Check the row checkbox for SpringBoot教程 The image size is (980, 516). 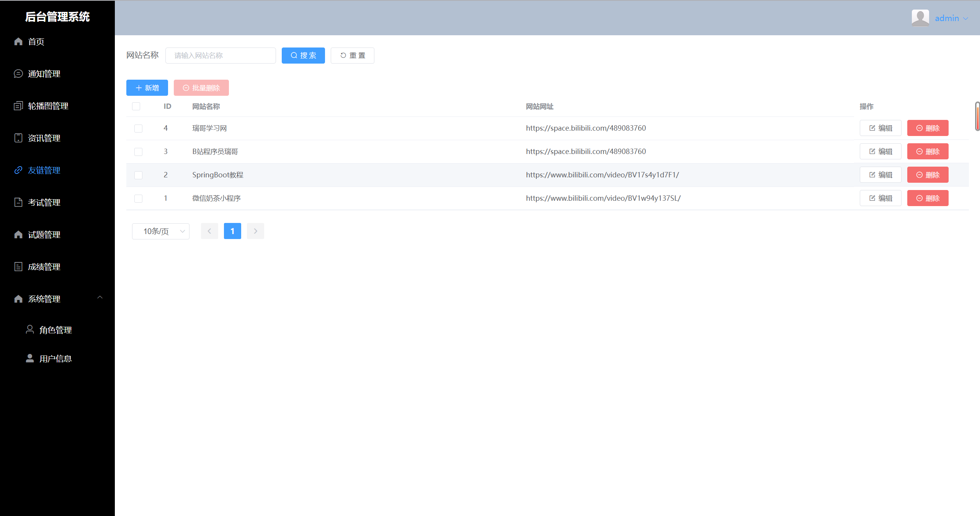point(138,175)
